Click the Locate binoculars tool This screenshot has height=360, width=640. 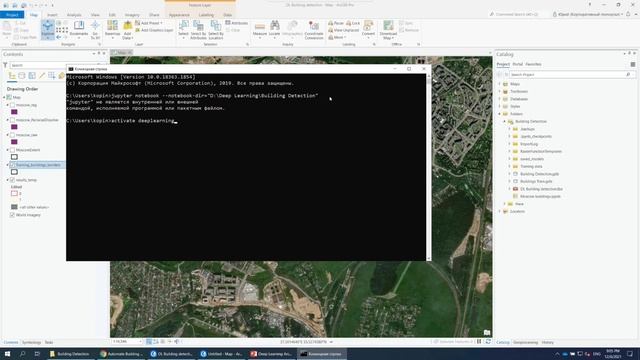pyautogui.click(x=275, y=30)
